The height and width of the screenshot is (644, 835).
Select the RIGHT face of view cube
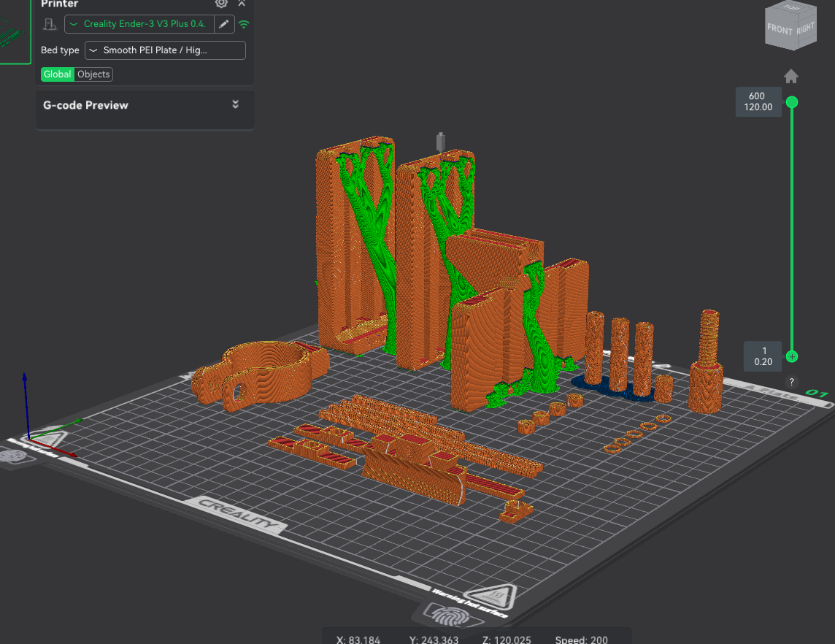coord(805,28)
